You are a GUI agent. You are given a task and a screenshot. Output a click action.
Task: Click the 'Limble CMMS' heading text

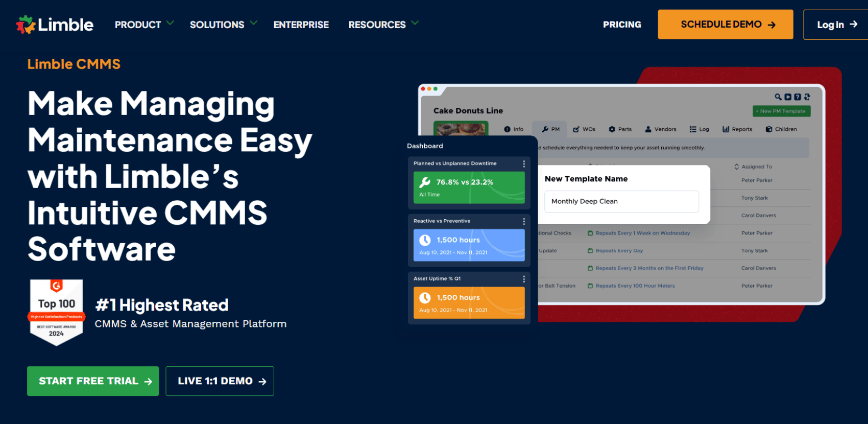74,64
